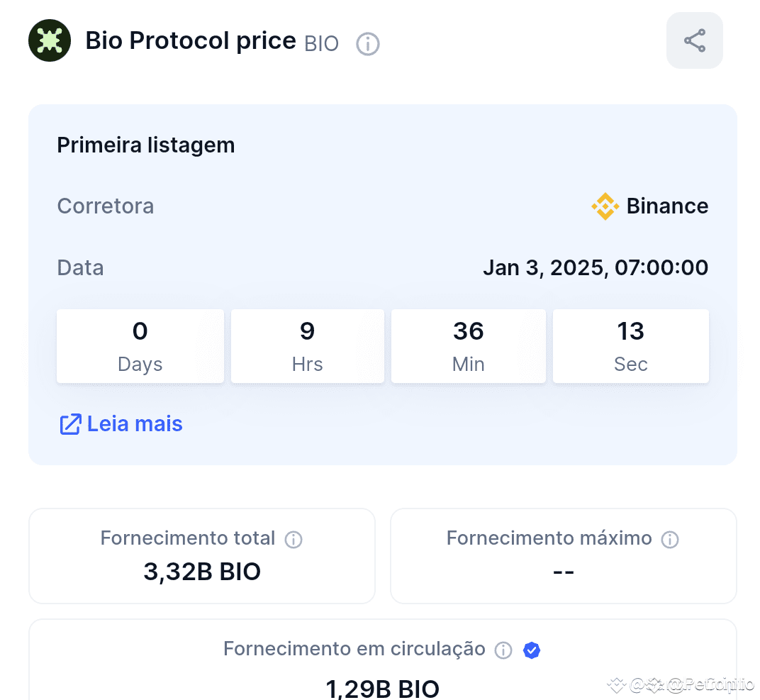
Task: Select the Min countdown box
Action: point(468,346)
